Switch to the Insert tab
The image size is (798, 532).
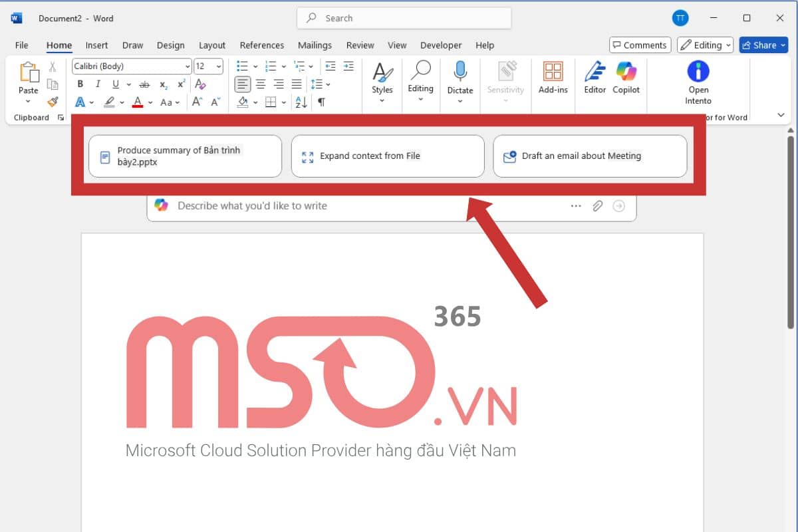point(96,45)
